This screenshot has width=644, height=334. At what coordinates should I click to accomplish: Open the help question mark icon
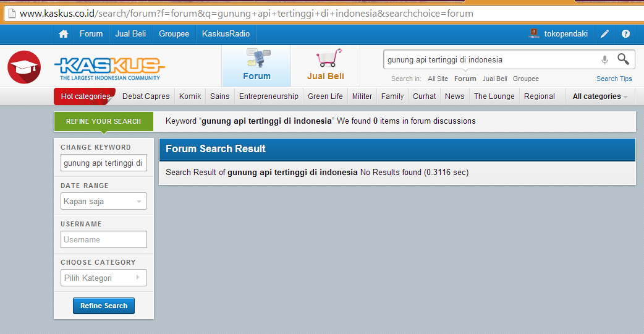(625, 33)
